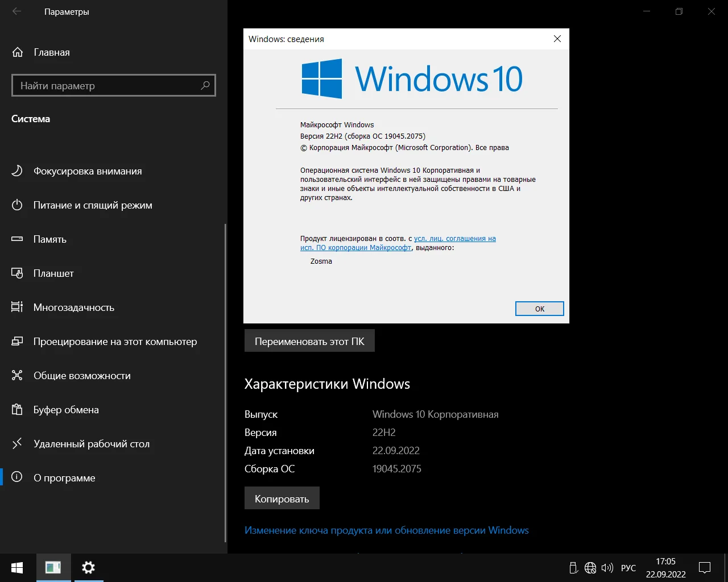Click the Буфер обмена clipboard icon
This screenshot has width=728, height=582.
tap(17, 409)
